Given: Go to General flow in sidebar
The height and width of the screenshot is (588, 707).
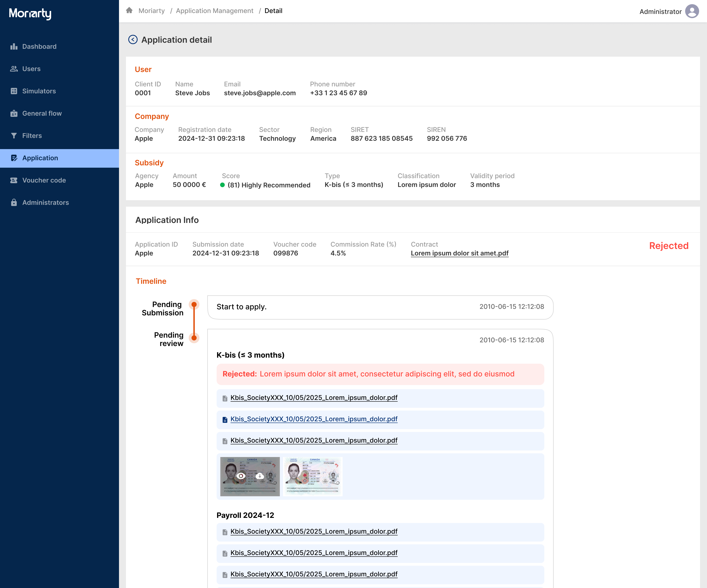Looking at the screenshot, I should 42,113.
